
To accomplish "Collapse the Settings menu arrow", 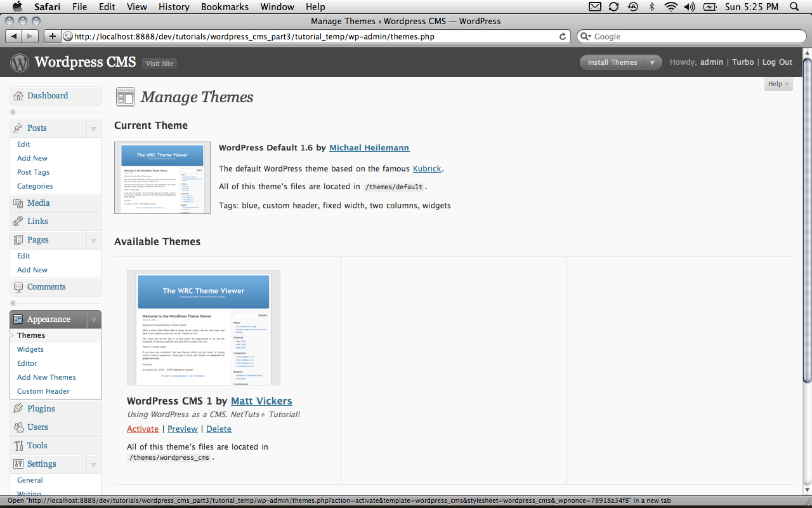I will [94, 464].
